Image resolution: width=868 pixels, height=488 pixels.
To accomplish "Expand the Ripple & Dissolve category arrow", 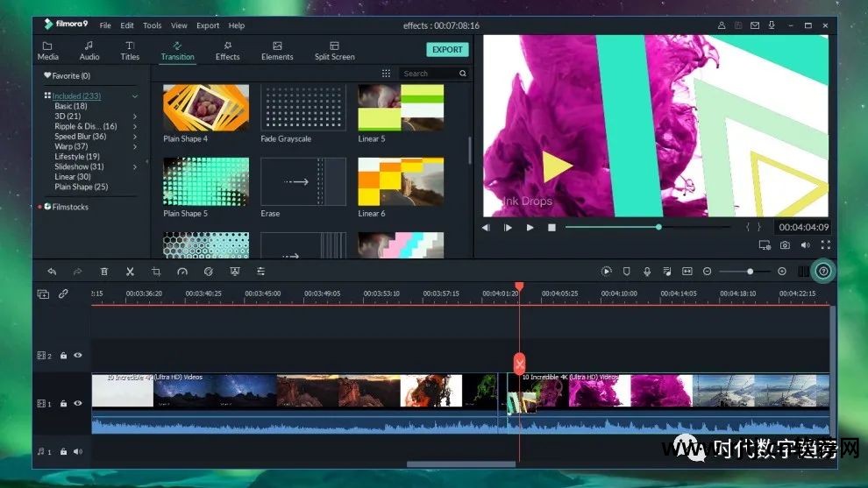I will 135,126.
